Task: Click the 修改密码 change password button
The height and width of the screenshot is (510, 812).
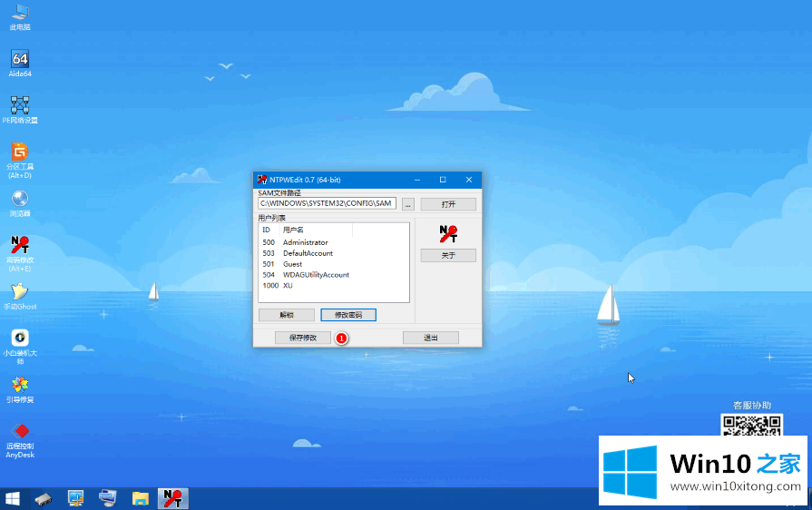Action: point(348,315)
